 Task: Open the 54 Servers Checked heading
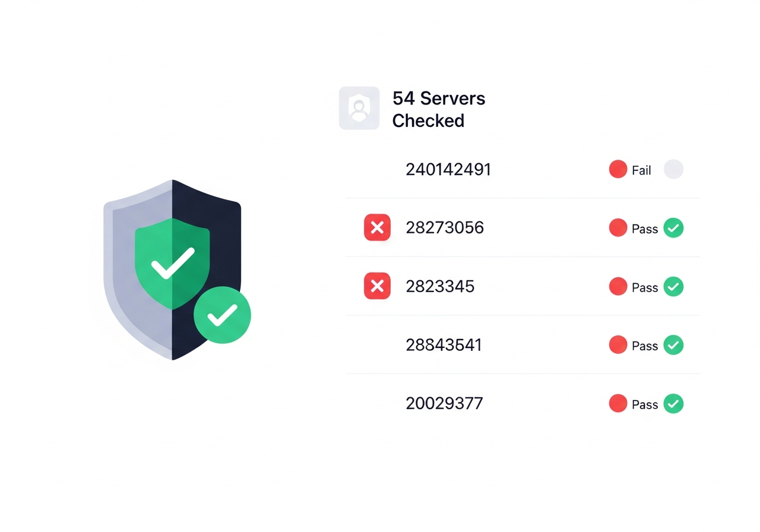(438, 109)
